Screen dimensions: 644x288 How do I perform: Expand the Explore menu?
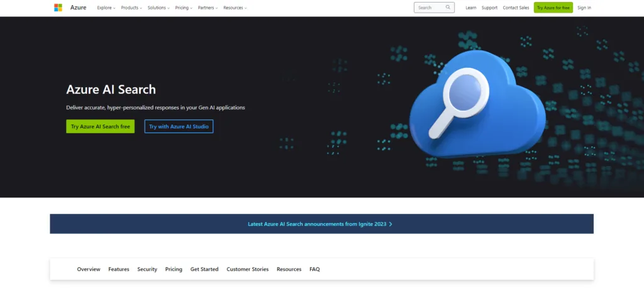tap(106, 8)
